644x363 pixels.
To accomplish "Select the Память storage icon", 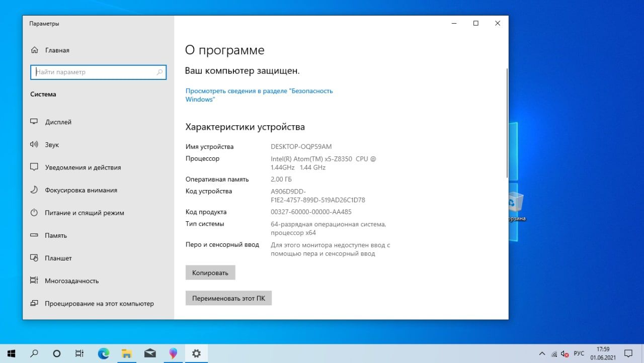I will point(34,235).
